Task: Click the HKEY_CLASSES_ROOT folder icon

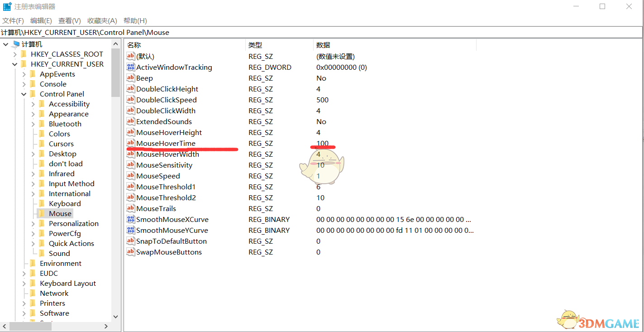Action: point(24,54)
